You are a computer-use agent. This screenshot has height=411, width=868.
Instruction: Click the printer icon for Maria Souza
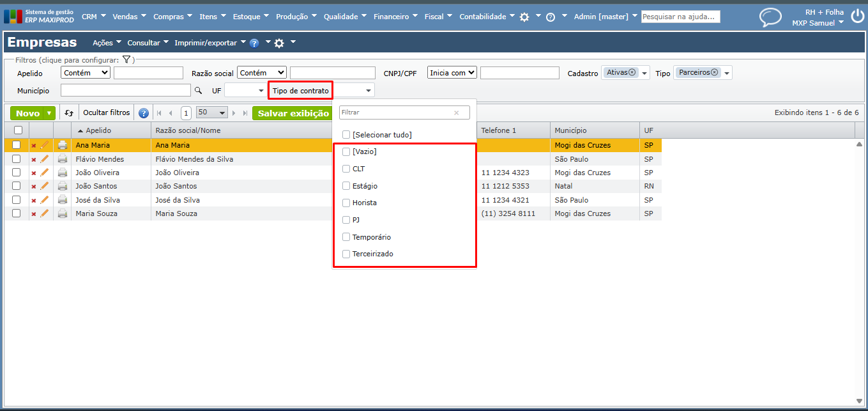coord(63,213)
